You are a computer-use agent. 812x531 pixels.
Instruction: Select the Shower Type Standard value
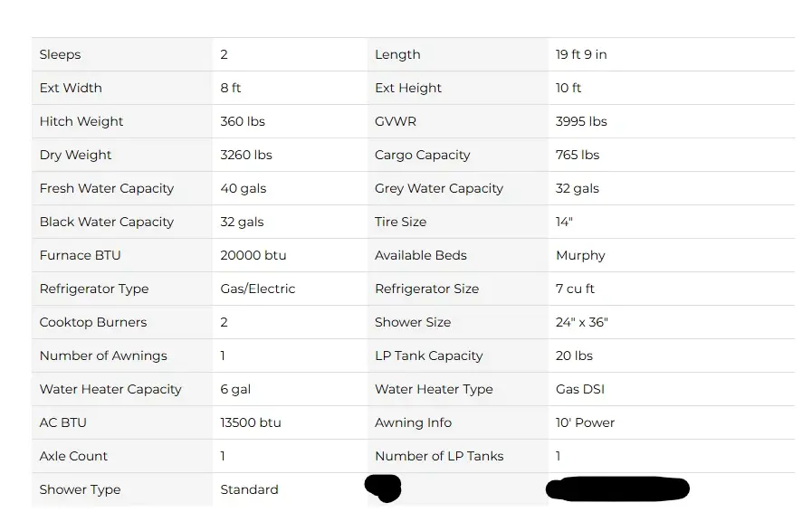249,489
